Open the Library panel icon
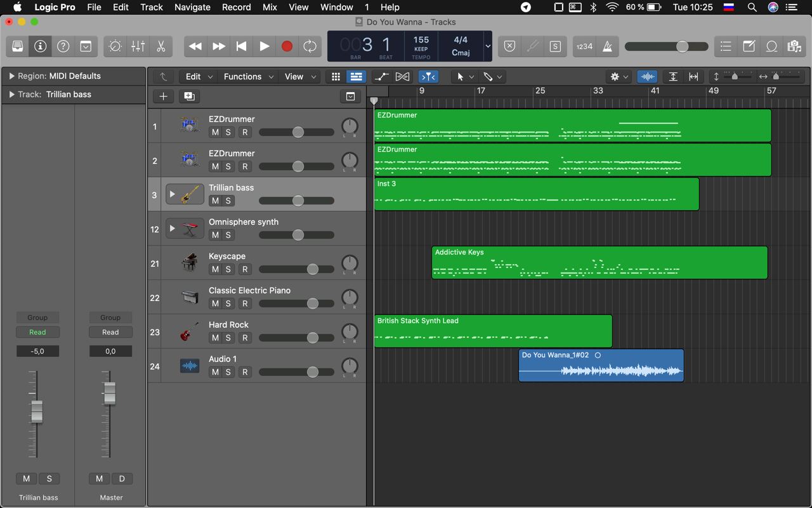This screenshot has width=812, height=508. [18, 46]
